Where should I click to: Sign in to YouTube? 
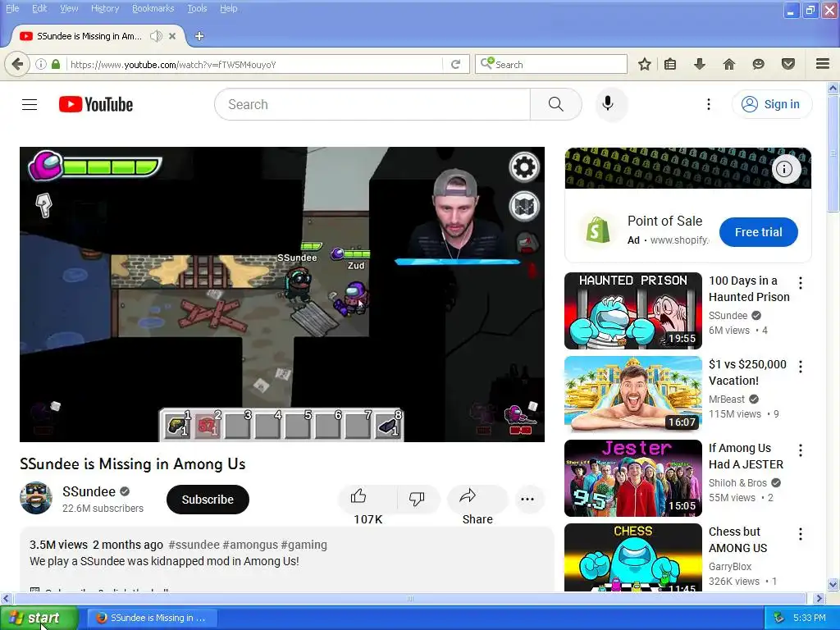(x=771, y=104)
